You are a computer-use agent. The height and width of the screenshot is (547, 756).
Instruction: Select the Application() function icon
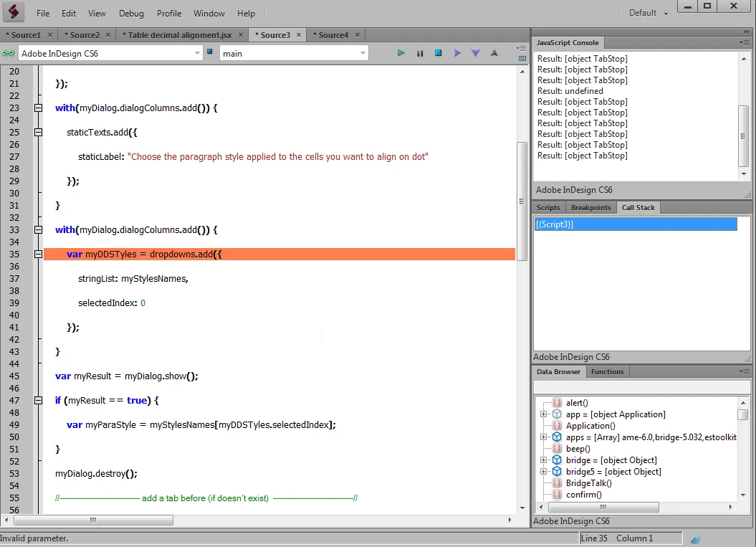point(557,425)
